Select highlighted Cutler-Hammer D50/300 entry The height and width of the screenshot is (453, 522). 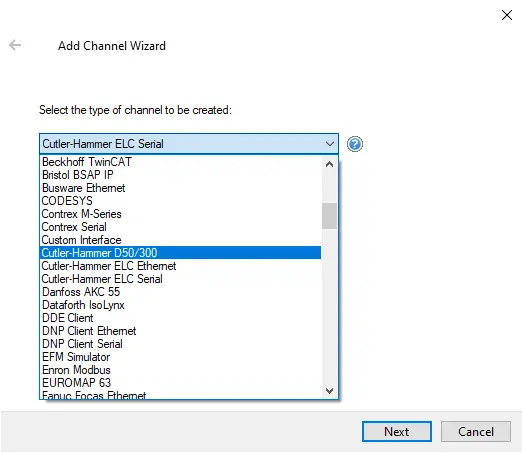180,253
